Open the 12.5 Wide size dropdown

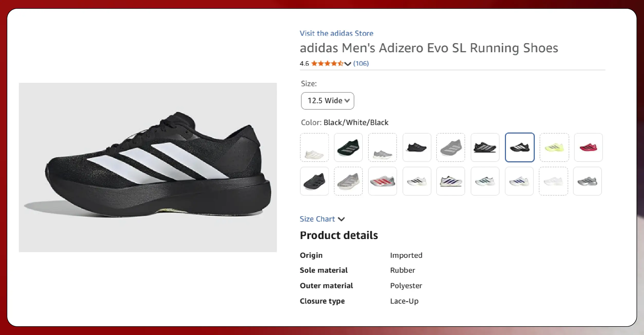click(x=327, y=101)
